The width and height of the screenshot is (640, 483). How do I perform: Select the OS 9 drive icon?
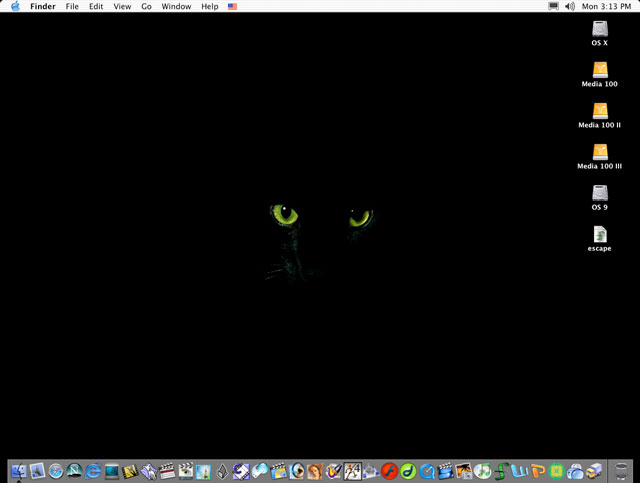[599, 194]
